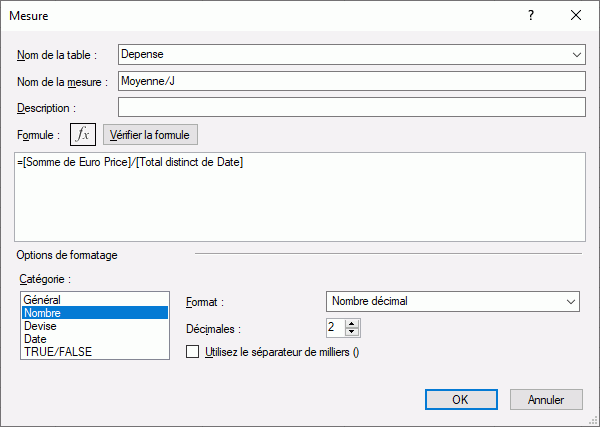Increase decimals with the up arrow
This screenshot has height=427, width=600.
[x=351, y=322]
